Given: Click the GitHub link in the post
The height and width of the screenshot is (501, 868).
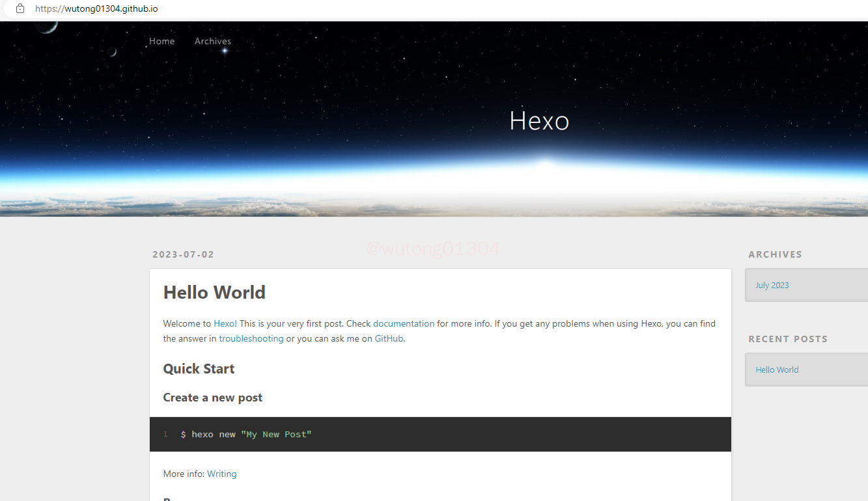Looking at the screenshot, I should 389,338.
